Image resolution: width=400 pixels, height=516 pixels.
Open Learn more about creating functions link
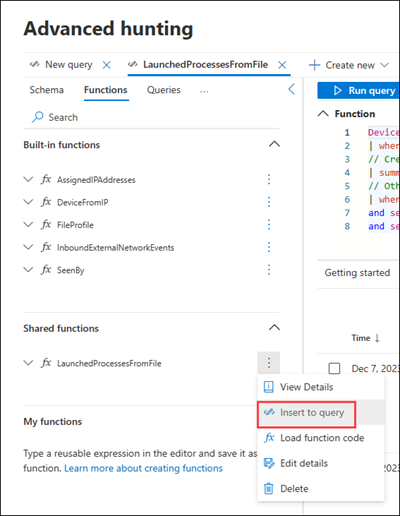pos(143,468)
